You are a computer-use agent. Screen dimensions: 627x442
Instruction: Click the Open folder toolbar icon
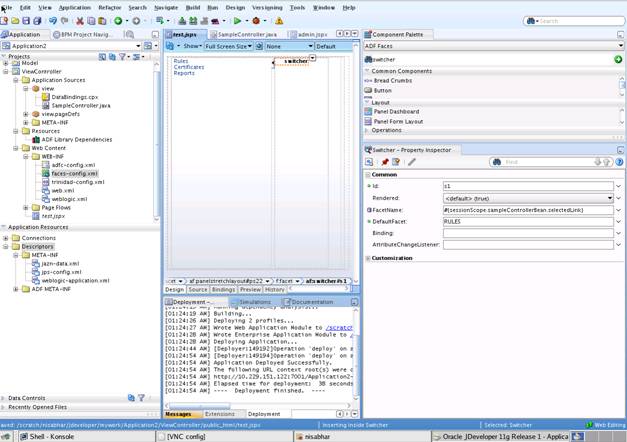click(x=15, y=21)
